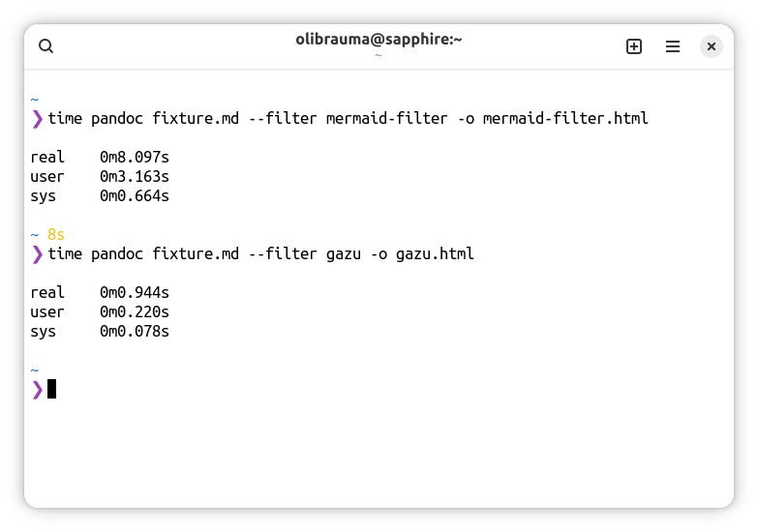Click the purple prompt arrow before first command

37,119
